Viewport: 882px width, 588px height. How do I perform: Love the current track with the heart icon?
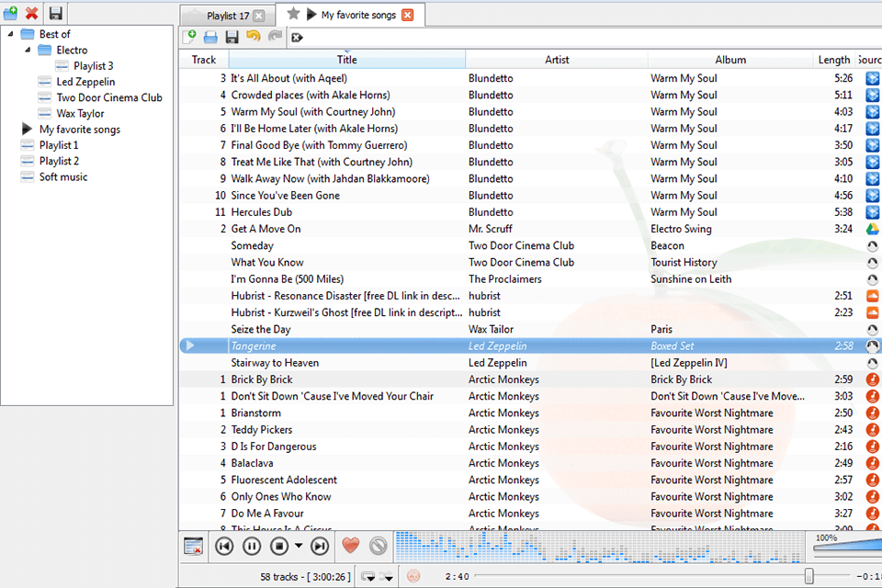tap(350, 546)
